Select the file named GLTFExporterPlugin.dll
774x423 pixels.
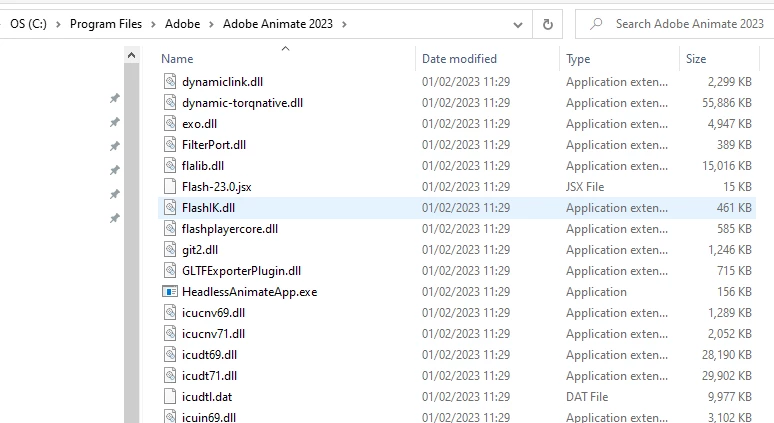click(241, 270)
